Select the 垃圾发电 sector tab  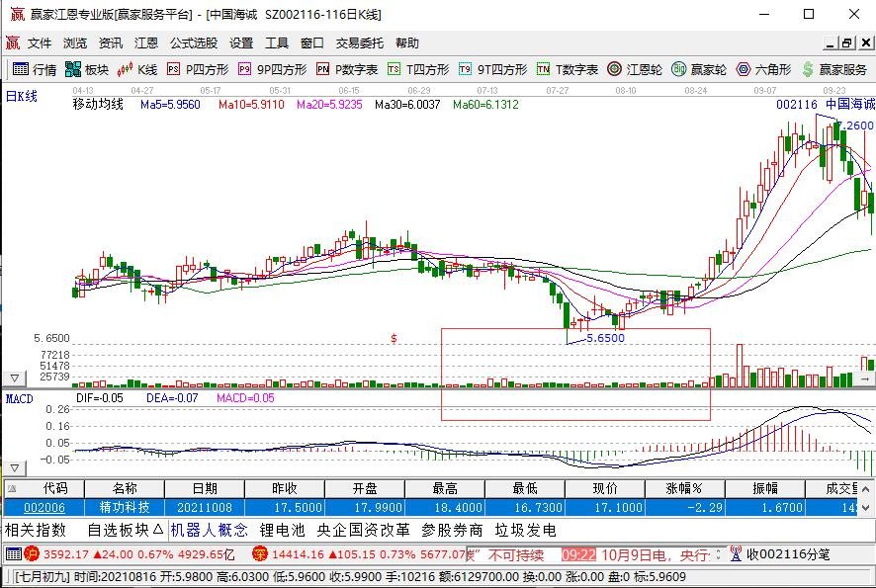coord(525,530)
